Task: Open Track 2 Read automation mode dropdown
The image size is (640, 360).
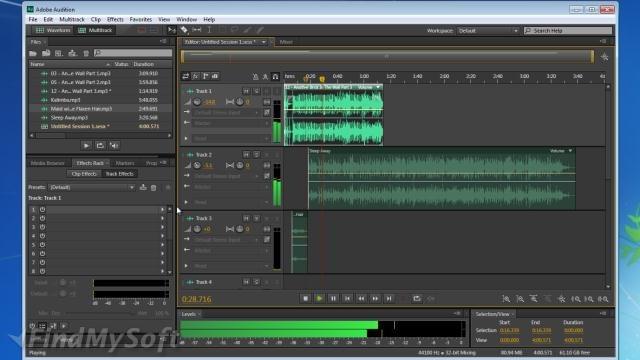Action: point(231,202)
